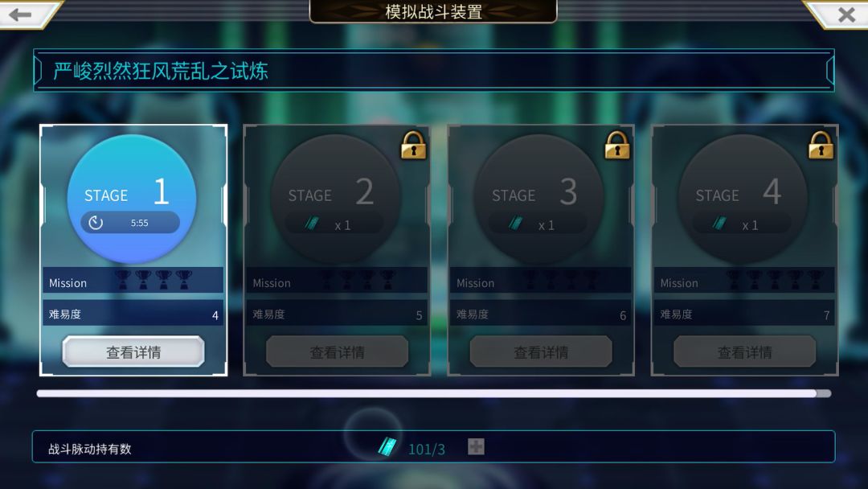
Task: Click the padlock icon on Stage 2
Action: click(x=414, y=145)
